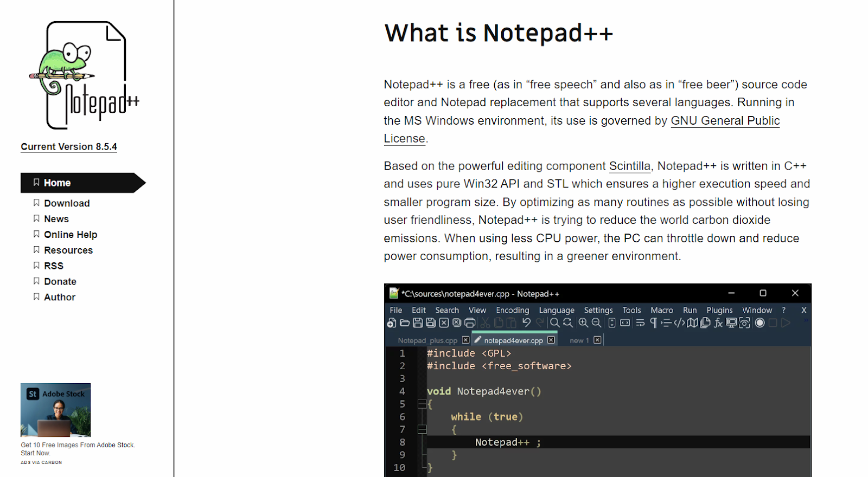The width and height of the screenshot is (868, 477).
Task: Click the Playback macro triangle icon
Action: (x=786, y=323)
